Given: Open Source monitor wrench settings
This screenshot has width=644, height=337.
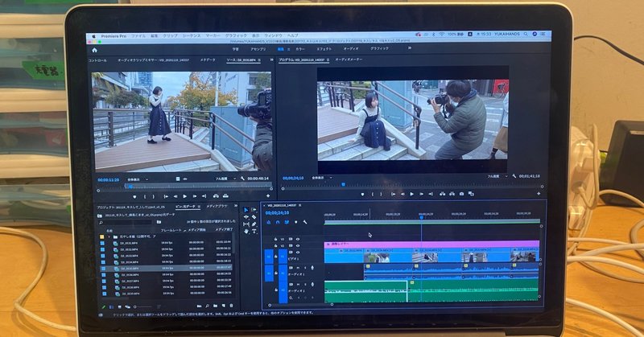Looking at the screenshot, I should (242, 179).
